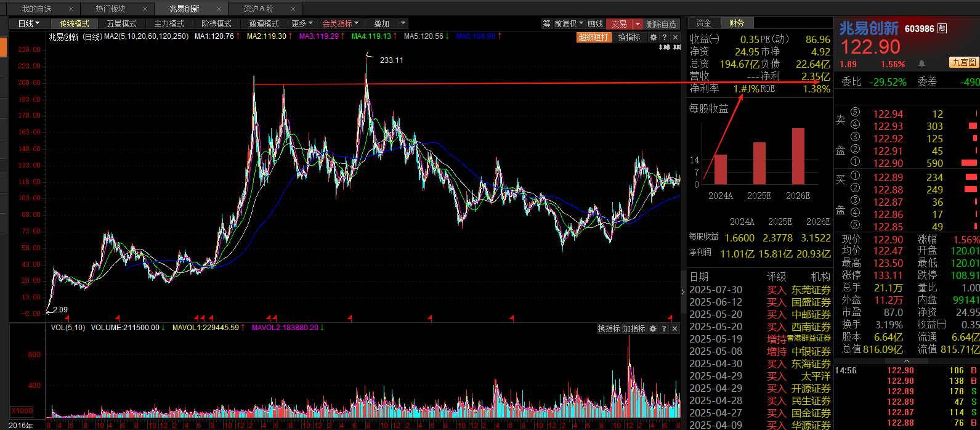
Task: Select the 兆易创新 tab
Action: (x=185, y=9)
